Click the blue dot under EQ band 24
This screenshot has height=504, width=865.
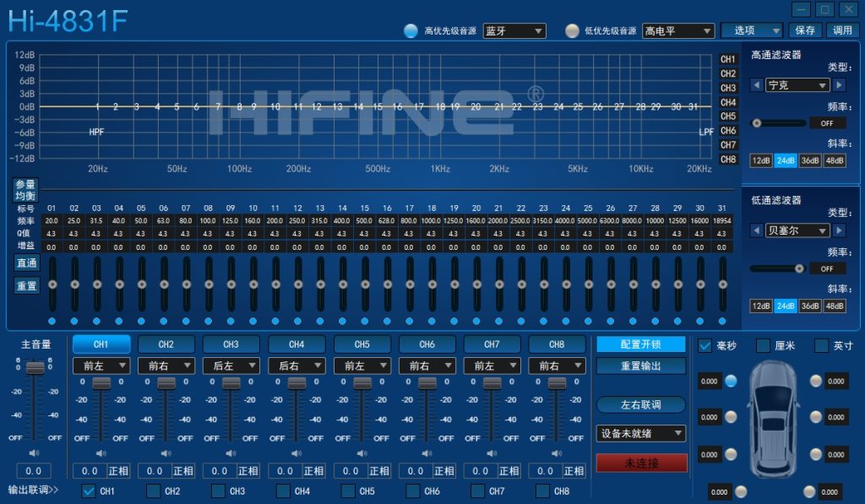(565, 321)
